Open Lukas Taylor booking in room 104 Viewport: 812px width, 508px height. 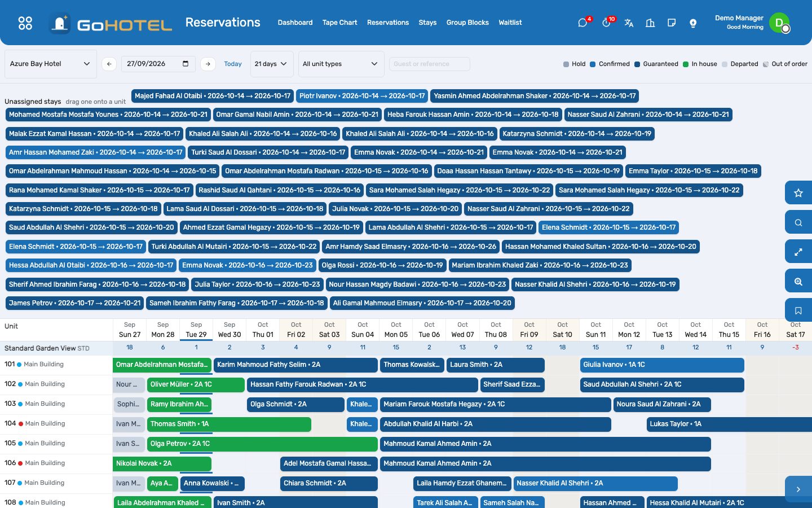point(729,424)
